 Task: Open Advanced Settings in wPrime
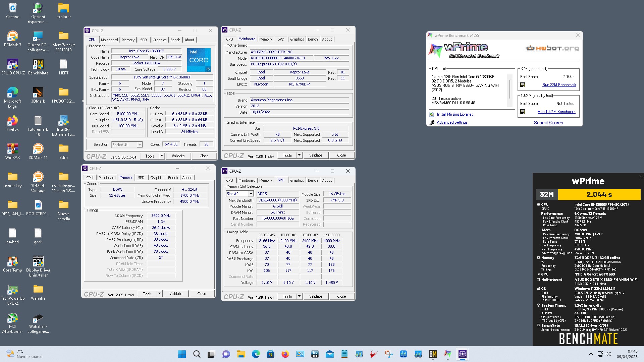click(452, 122)
